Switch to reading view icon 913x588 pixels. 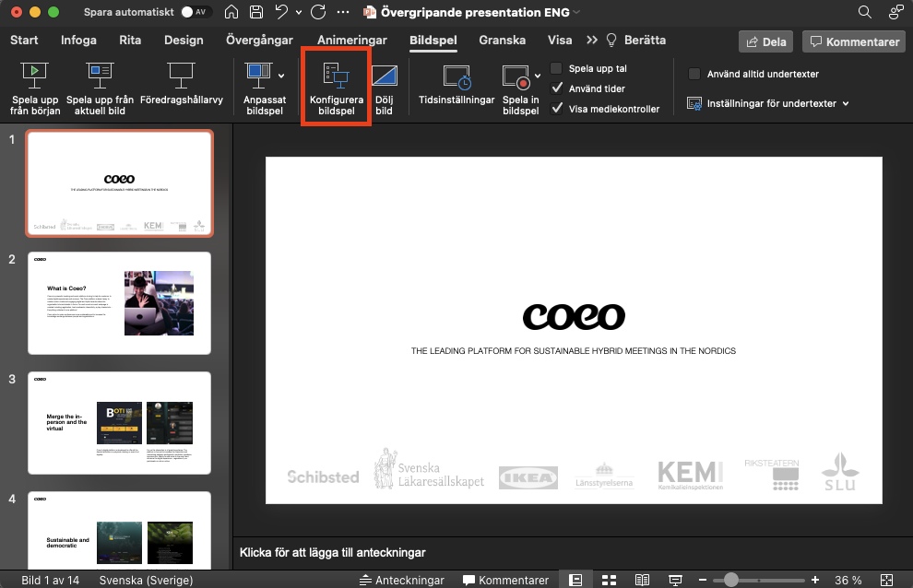pyautogui.click(x=642, y=580)
